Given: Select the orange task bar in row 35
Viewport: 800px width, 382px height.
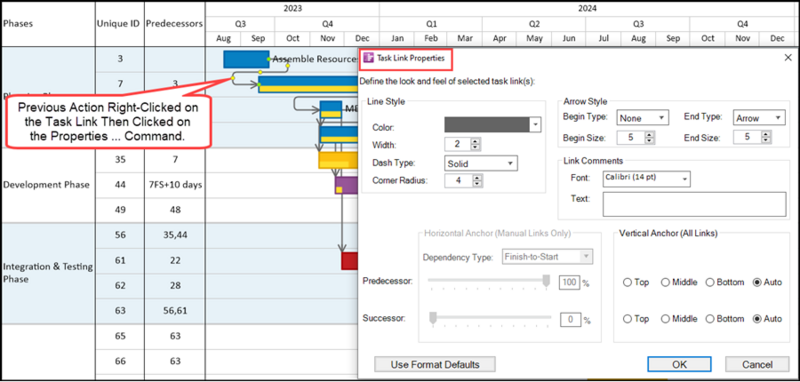Looking at the screenshot, I should pyautogui.click(x=338, y=160).
